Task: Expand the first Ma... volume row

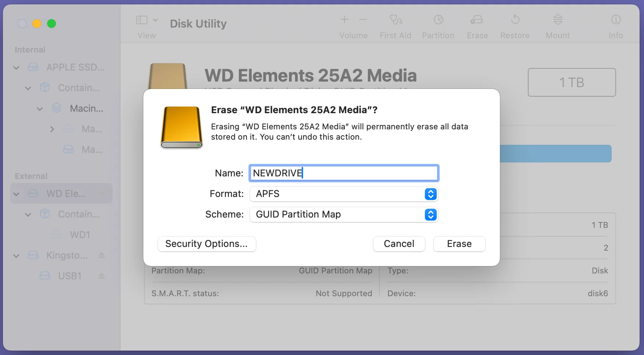Action: [x=52, y=129]
